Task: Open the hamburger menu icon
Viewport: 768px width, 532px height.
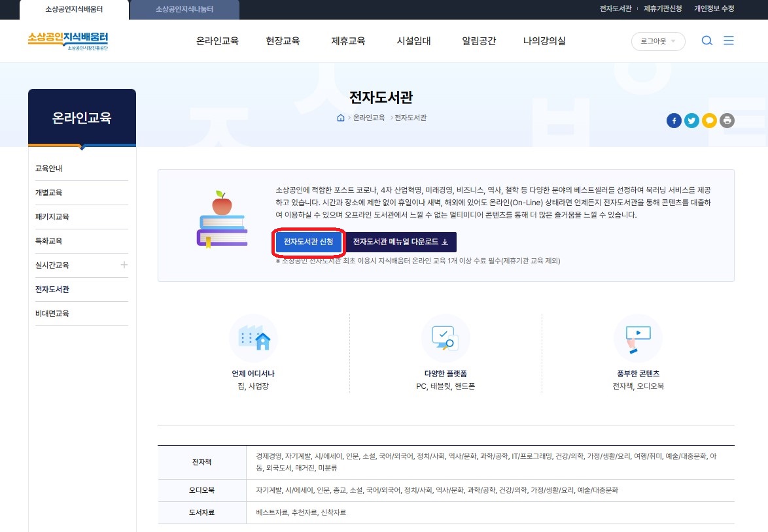Action: pyautogui.click(x=729, y=41)
